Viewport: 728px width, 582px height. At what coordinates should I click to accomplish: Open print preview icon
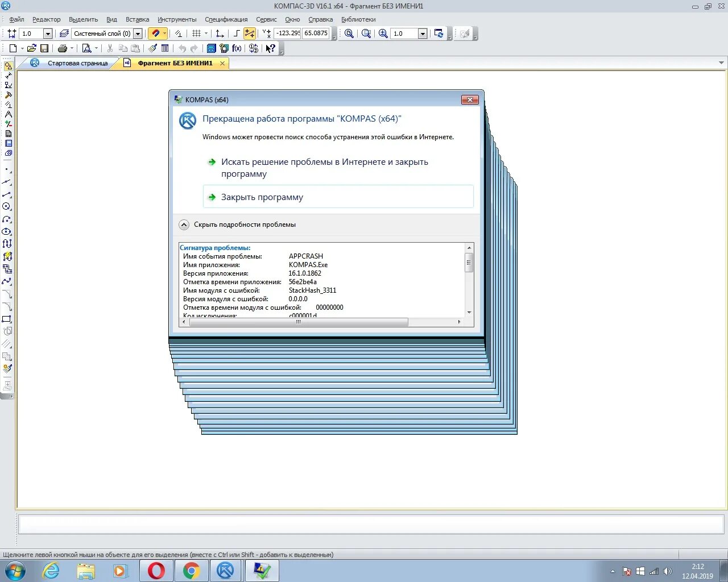click(86, 48)
